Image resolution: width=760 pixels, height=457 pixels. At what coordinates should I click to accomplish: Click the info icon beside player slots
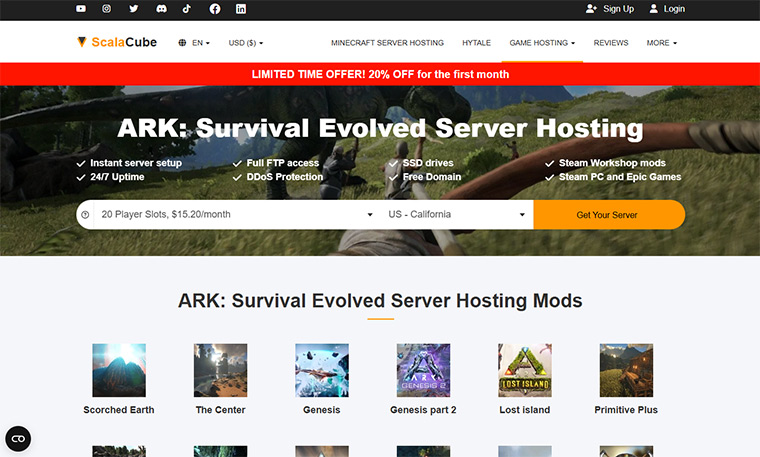pos(85,215)
